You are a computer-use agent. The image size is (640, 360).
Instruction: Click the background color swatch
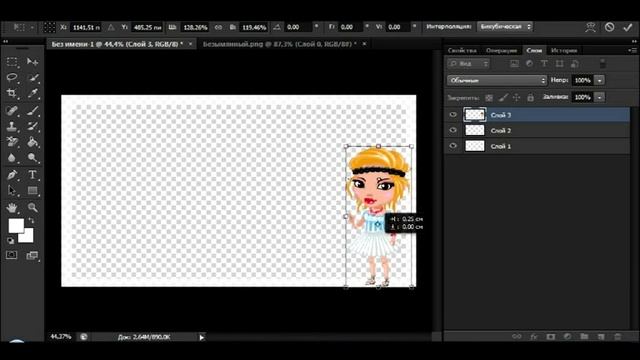coord(27,237)
